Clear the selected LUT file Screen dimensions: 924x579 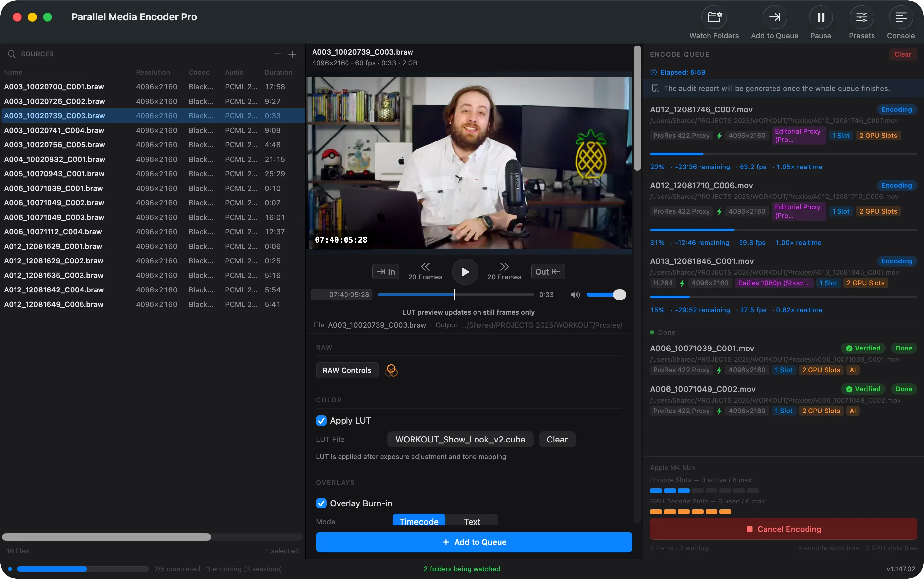click(557, 439)
